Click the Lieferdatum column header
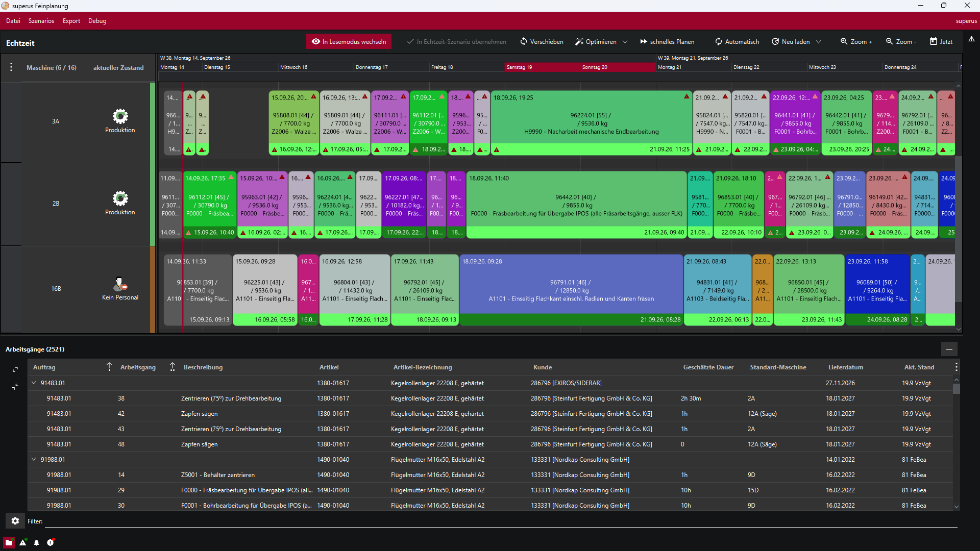 846,367
